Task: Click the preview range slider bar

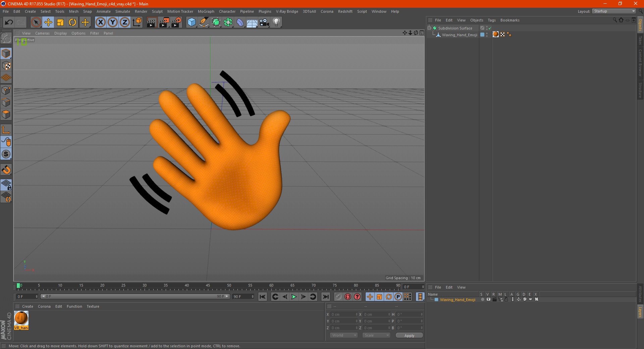Action: [x=135, y=296]
